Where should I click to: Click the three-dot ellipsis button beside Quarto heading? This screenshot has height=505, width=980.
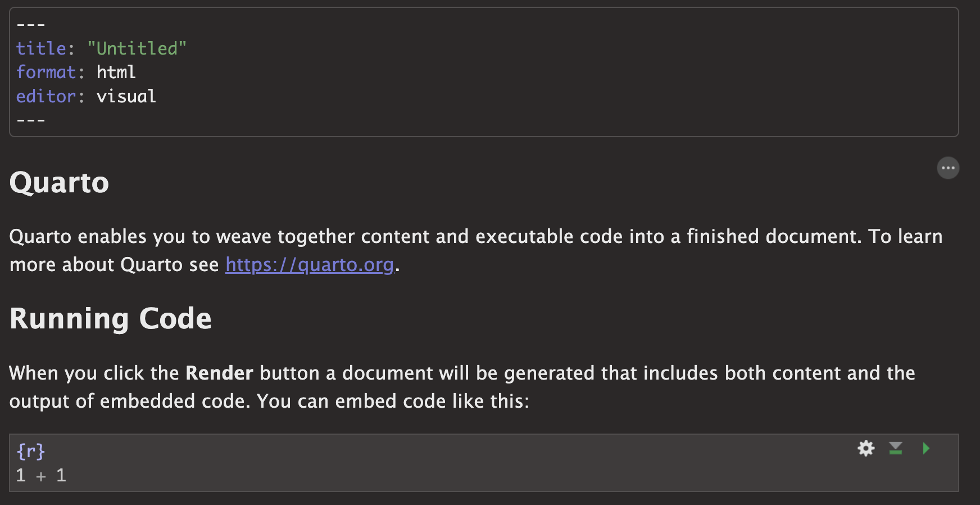(948, 168)
